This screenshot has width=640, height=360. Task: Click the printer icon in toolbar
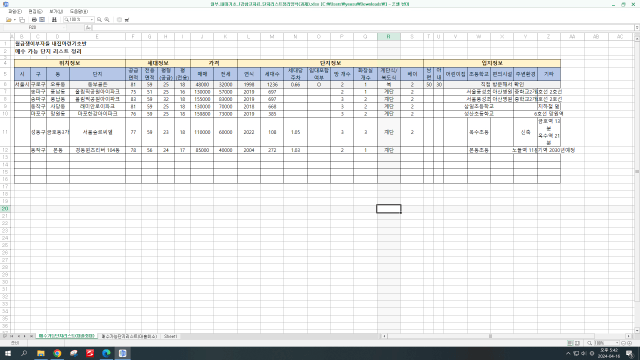(x=34, y=20)
